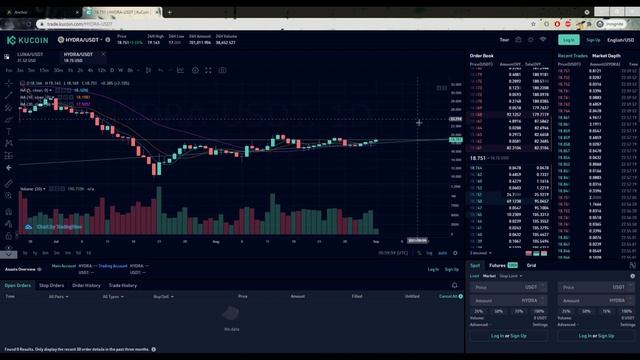Viewport: 640px width, 360px height.
Task: Toggle fullscreen chart mode
Action: coord(209,70)
